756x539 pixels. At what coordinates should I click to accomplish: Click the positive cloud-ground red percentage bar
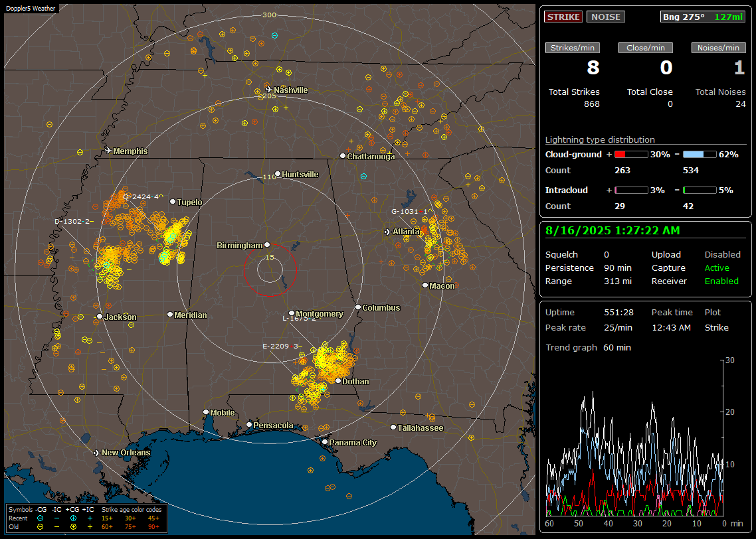(631, 155)
